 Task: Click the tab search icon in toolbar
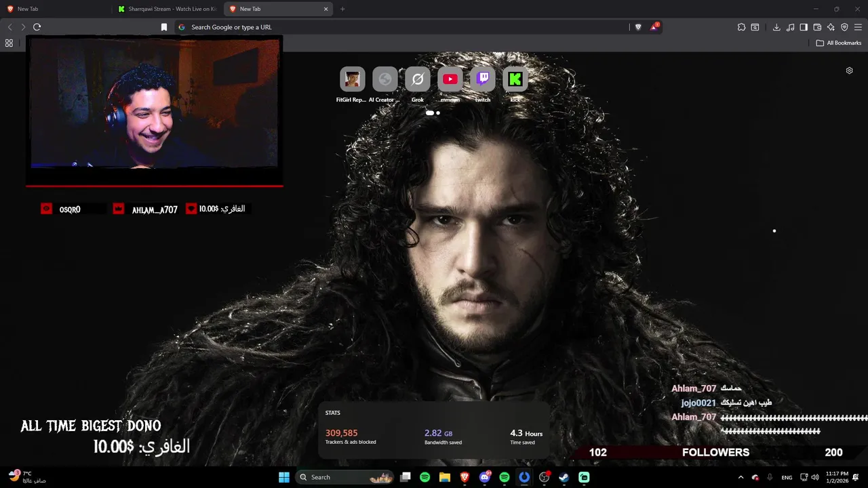(755, 27)
